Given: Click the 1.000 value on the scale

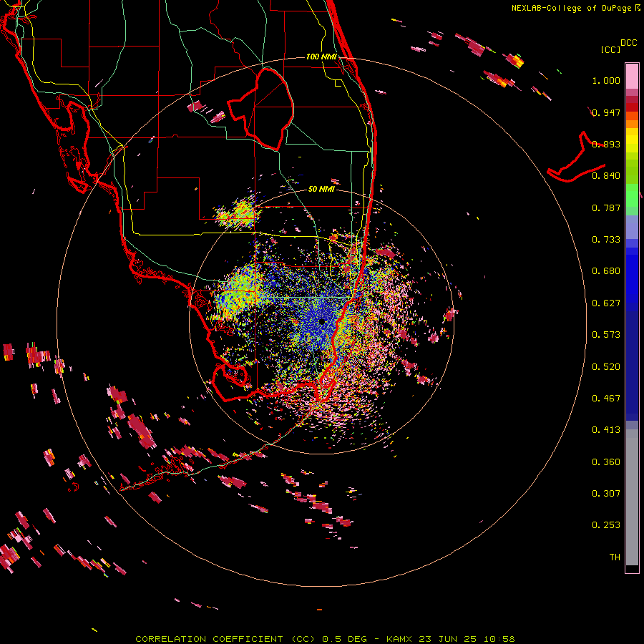Looking at the screenshot, I should pyautogui.click(x=606, y=80).
